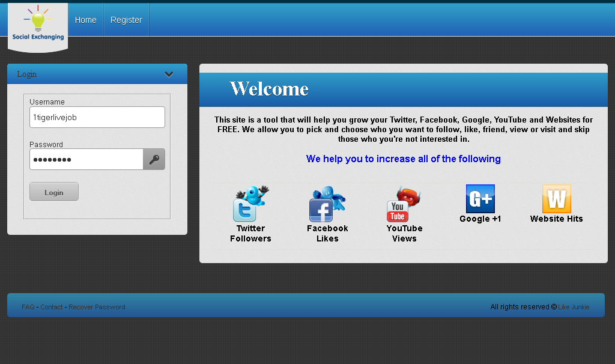
Task: Open the Home menu item
Action: point(85,20)
